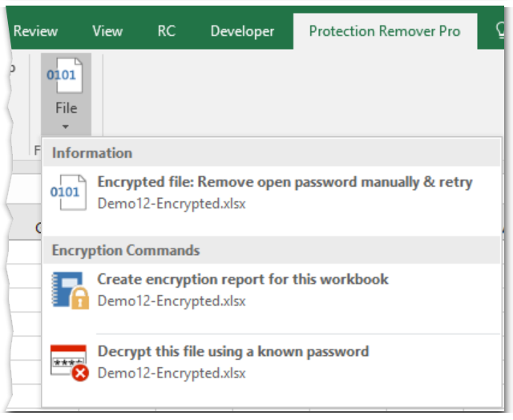Open the Review ribbon tab

coord(35,31)
